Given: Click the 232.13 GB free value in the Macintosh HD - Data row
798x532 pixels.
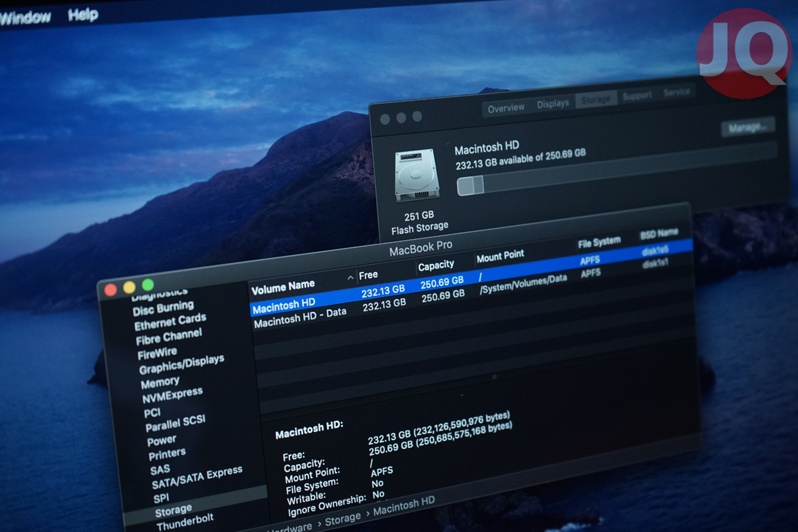Looking at the screenshot, I should tap(384, 305).
